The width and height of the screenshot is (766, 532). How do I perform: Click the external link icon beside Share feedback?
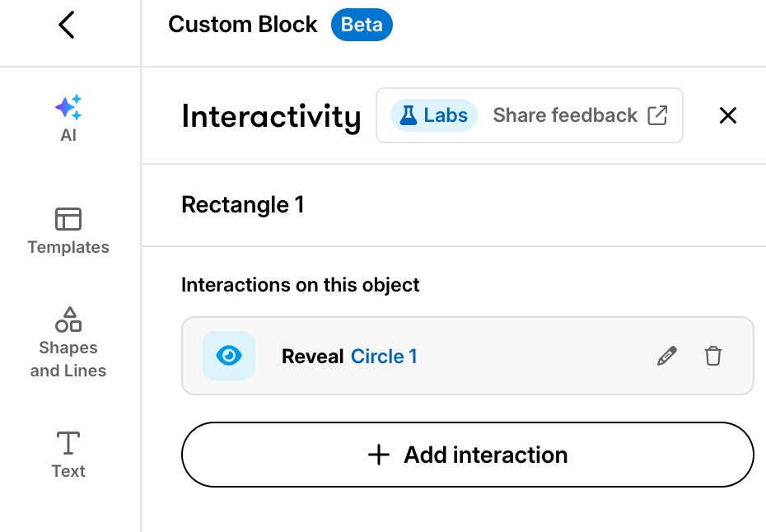(x=657, y=115)
